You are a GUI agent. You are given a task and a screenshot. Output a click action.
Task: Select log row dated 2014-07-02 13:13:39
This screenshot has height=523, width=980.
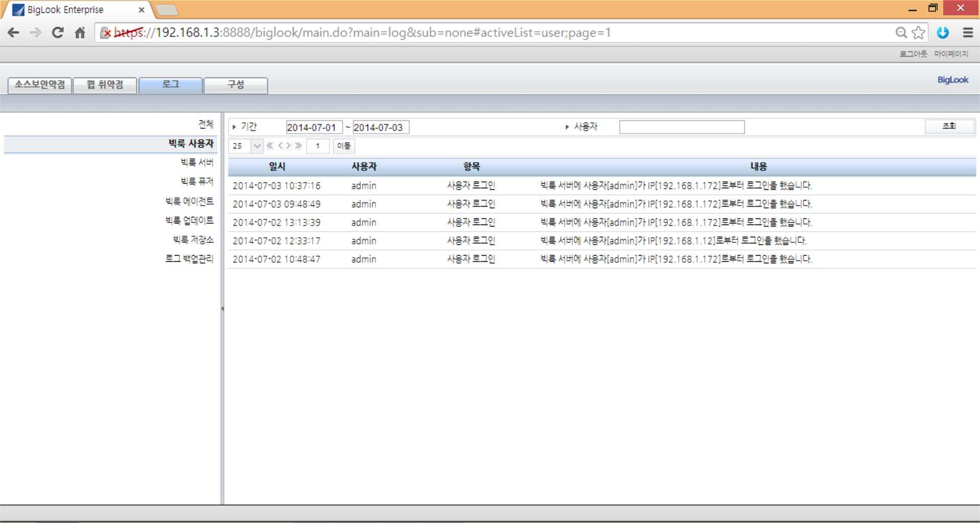pos(602,222)
